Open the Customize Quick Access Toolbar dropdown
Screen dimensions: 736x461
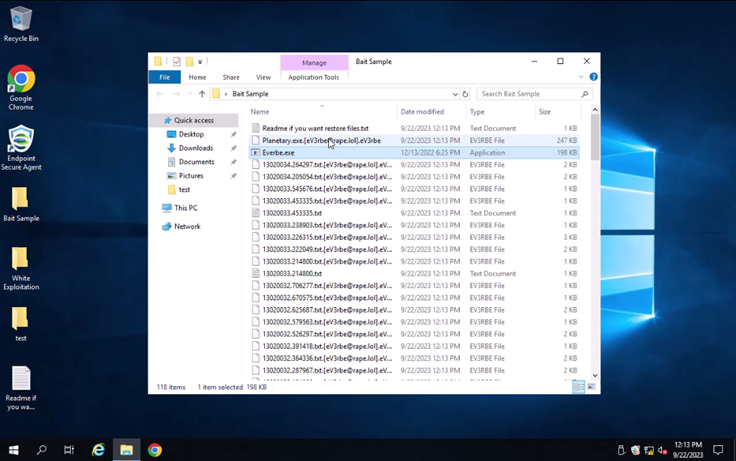pyautogui.click(x=201, y=61)
